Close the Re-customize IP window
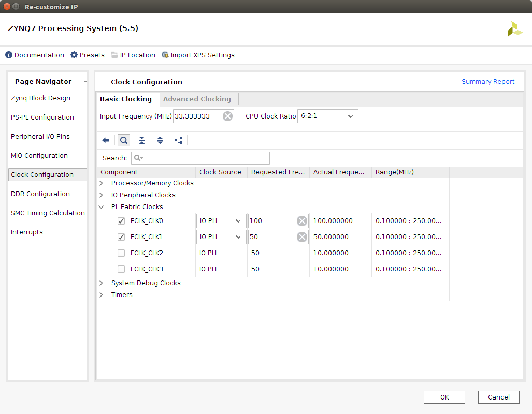The height and width of the screenshot is (414, 532). click(x=7, y=6)
